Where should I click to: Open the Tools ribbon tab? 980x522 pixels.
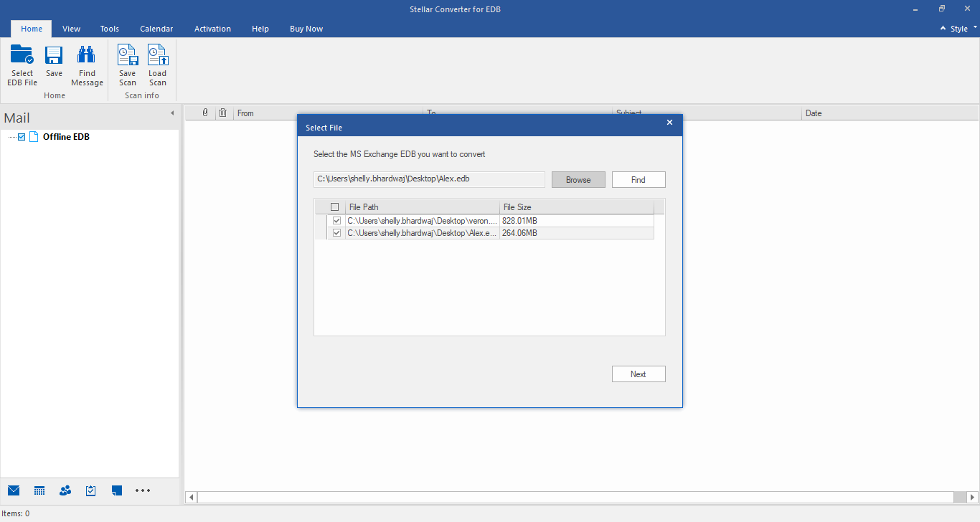coord(110,29)
